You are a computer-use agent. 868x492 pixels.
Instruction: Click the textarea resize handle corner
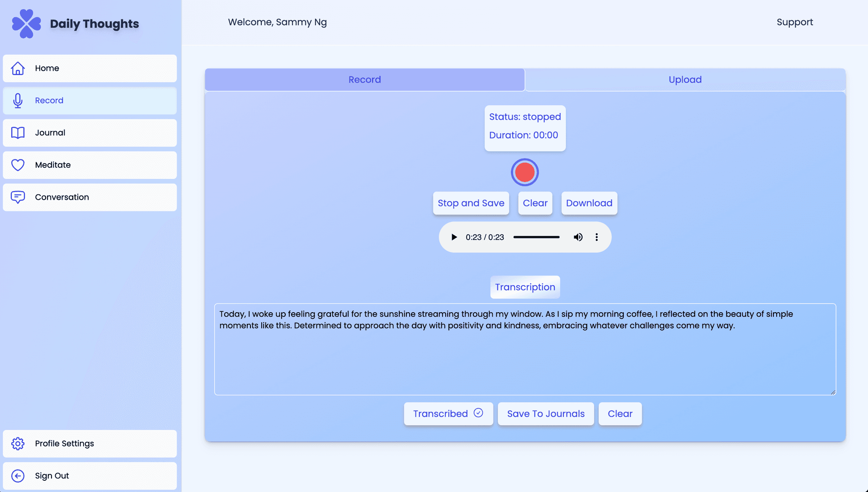(833, 392)
